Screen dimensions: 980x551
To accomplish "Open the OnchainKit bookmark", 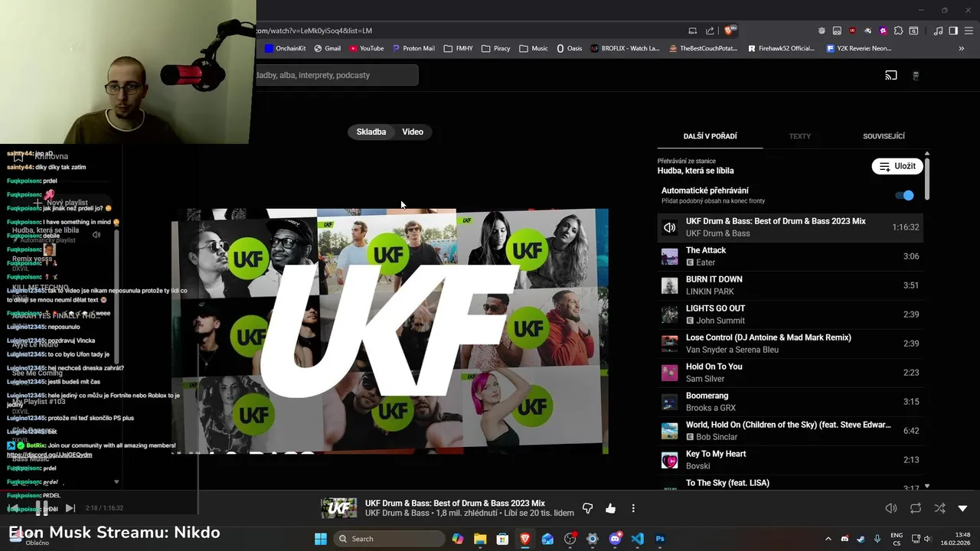I will coord(285,48).
